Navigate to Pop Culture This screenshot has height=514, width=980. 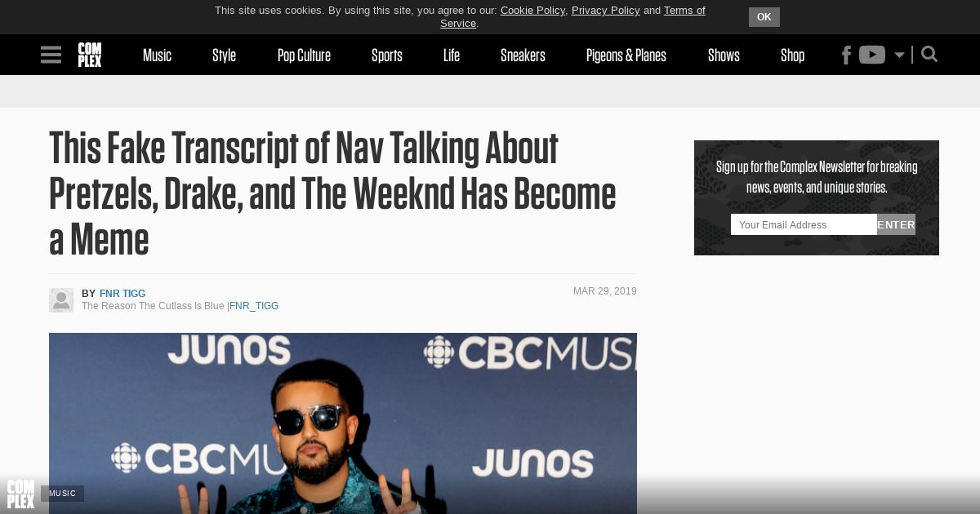[304, 55]
